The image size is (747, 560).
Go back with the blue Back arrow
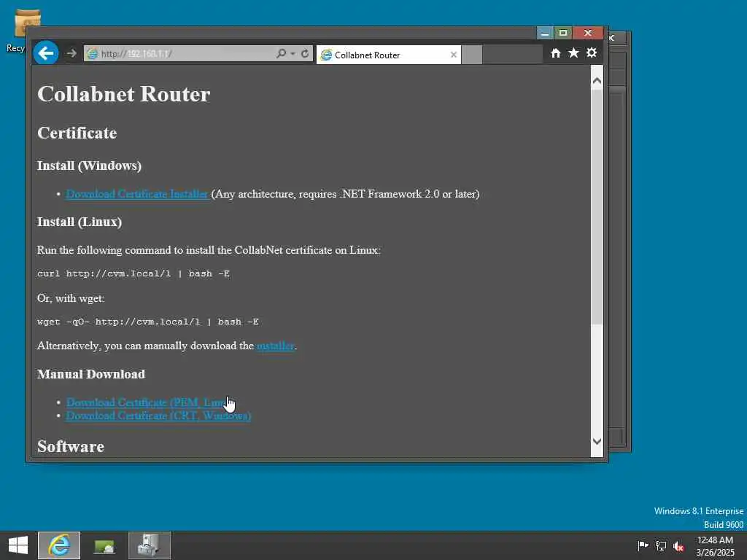[x=46, y=52]
